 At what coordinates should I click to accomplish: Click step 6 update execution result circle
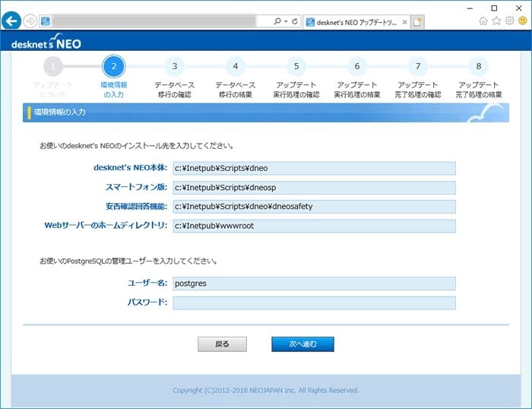(x=357, y=66)
